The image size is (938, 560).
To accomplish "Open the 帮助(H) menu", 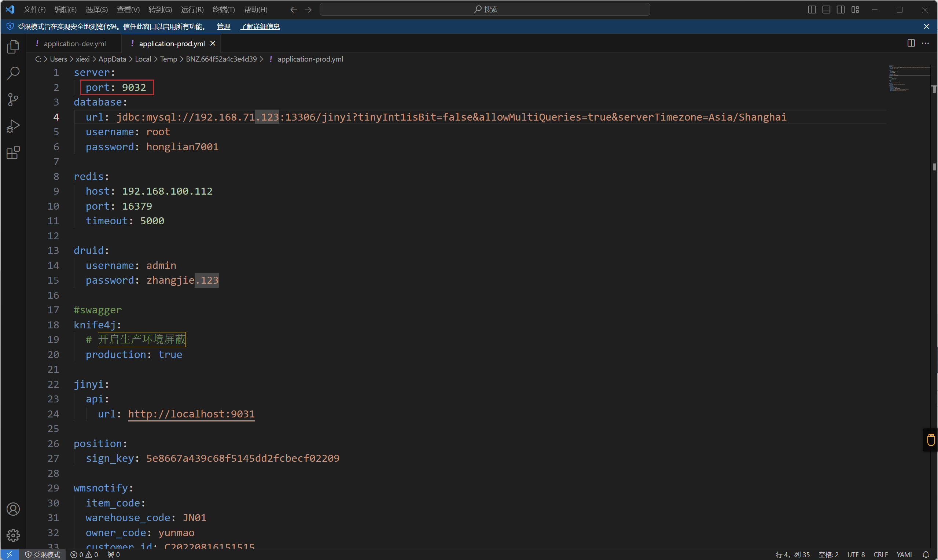I will [x=255, y=10].
